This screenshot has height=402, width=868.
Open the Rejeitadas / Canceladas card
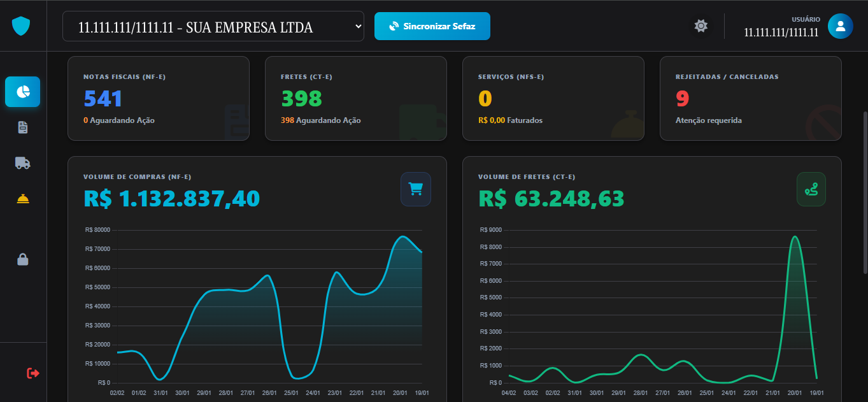(751, 98)
